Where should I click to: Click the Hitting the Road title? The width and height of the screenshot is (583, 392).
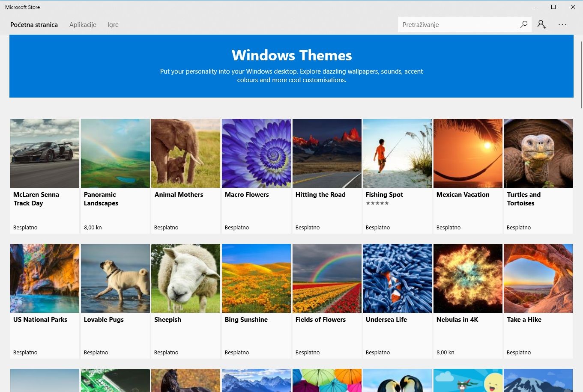pos(320,194)
